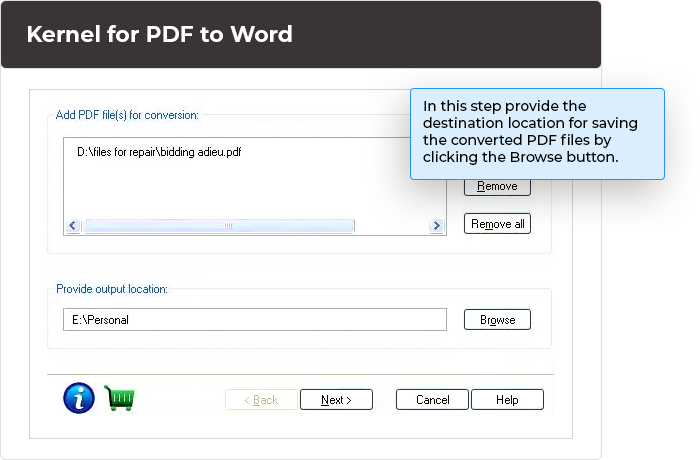Open the green shopping cart icon

tap(119, 397)
